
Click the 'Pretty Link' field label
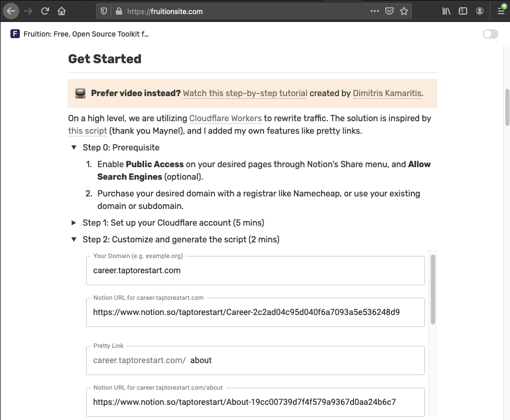[108, 346]
